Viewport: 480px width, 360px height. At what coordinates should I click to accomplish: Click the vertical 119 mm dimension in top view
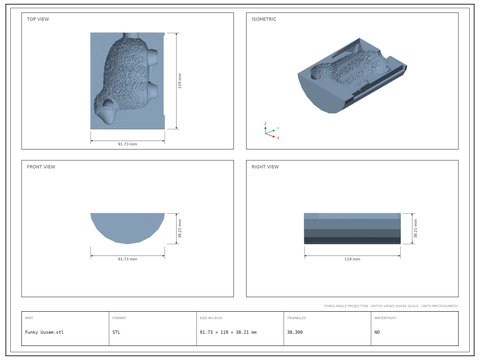coord(180,81)
